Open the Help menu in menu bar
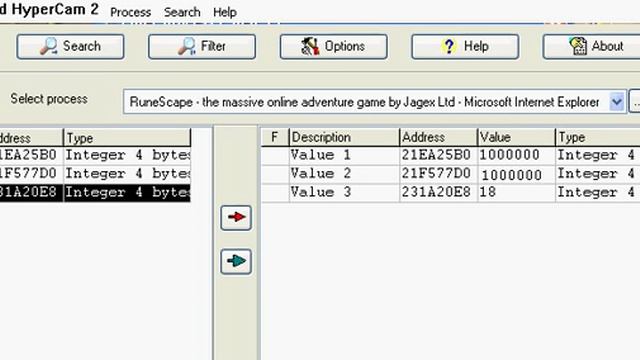The width and height of the screenshot is (640, 360). tap(225, 12)
